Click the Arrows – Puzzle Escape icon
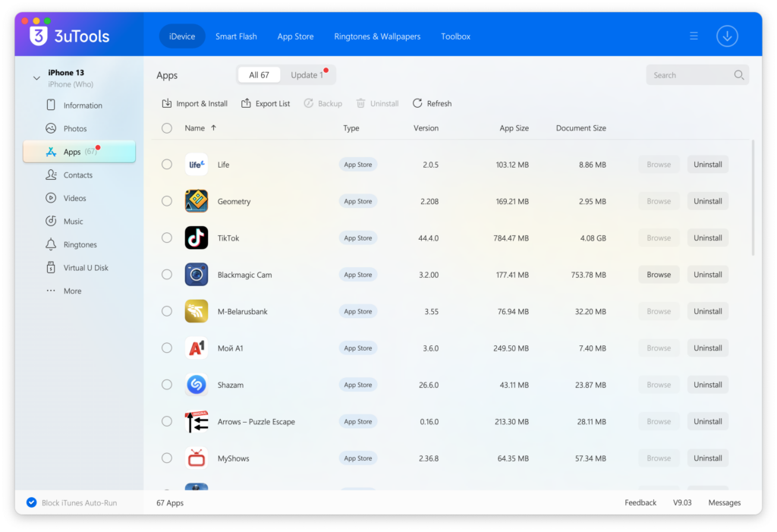This screenshot has height=532, width=777. pos(197,421)
